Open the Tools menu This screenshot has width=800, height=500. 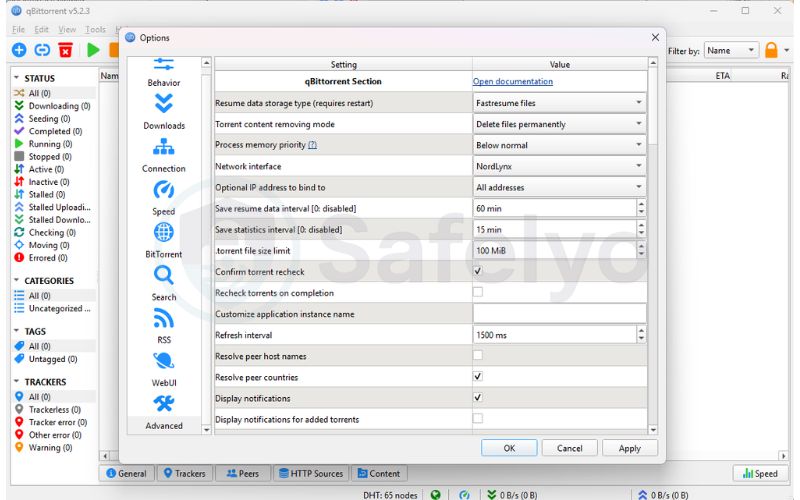coord(95,30)
